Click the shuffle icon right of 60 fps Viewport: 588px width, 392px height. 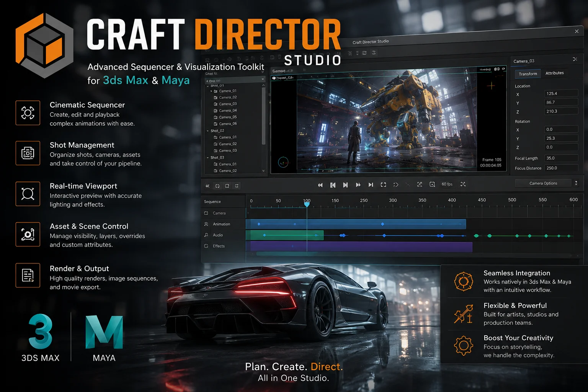click(x=463, y=184)
